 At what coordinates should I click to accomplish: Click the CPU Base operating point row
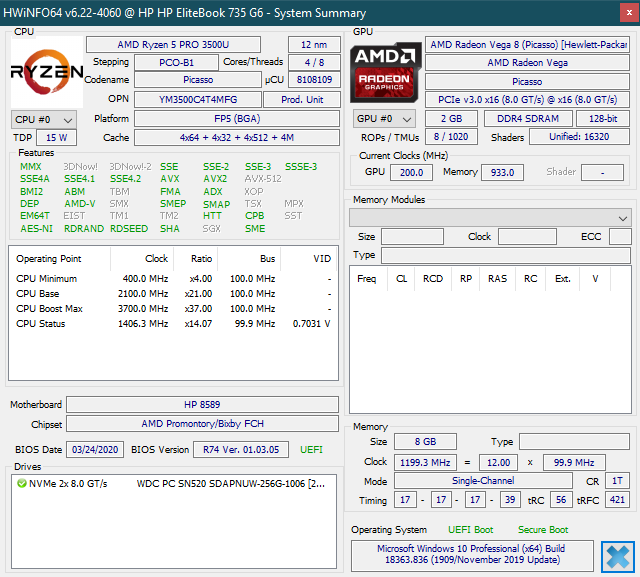click(x=173, y=294)
